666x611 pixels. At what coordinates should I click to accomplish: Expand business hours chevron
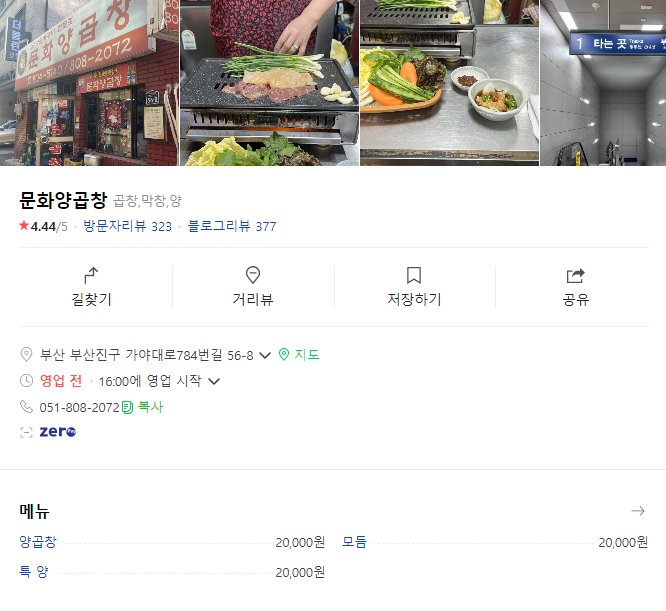point(214,381)
